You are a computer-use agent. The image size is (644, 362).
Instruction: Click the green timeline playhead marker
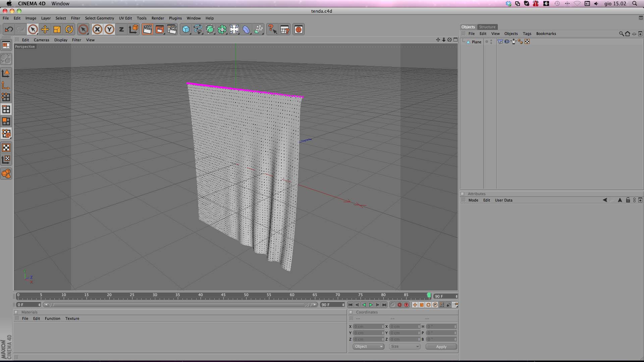click(429, 295)
